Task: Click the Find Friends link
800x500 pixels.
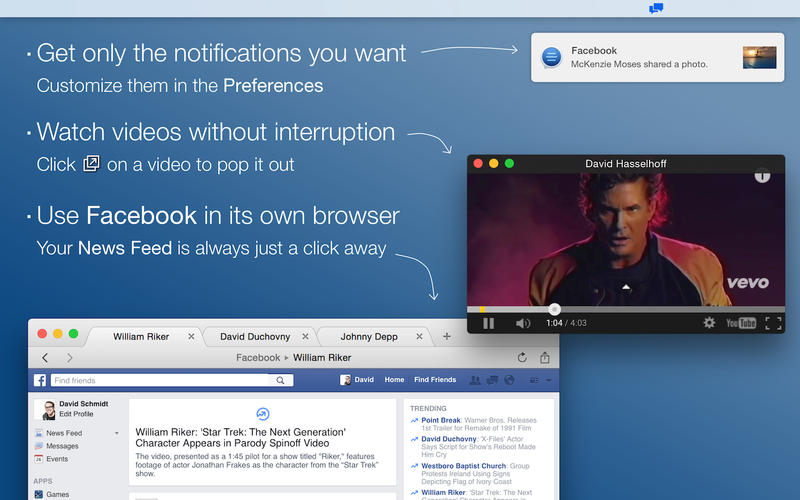Action: pos(435,380)
